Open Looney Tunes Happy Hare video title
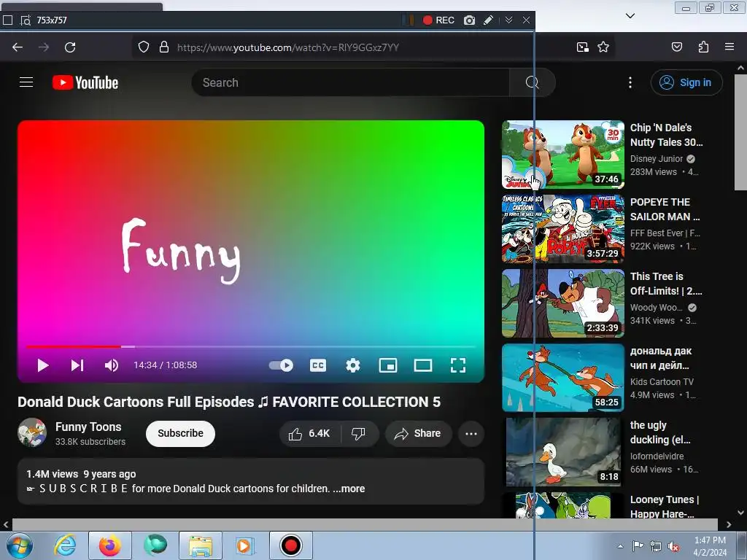Image resolution: width=747 pixels, height=560 pixels. (x=664, y=507)
